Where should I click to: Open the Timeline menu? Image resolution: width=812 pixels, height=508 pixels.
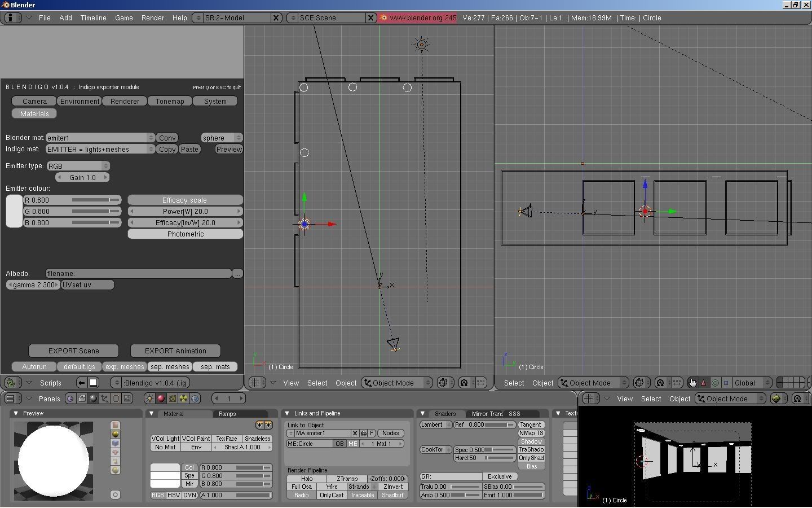coord(93,17)
